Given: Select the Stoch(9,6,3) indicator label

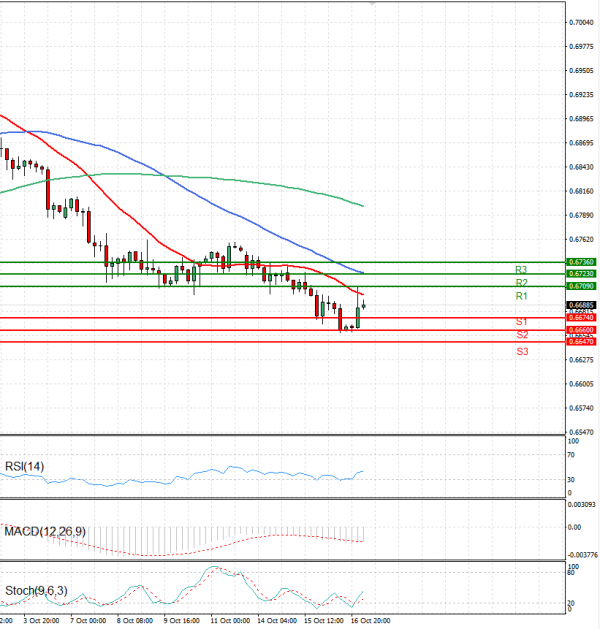Looking at the screenshot, I should (36, 590).
